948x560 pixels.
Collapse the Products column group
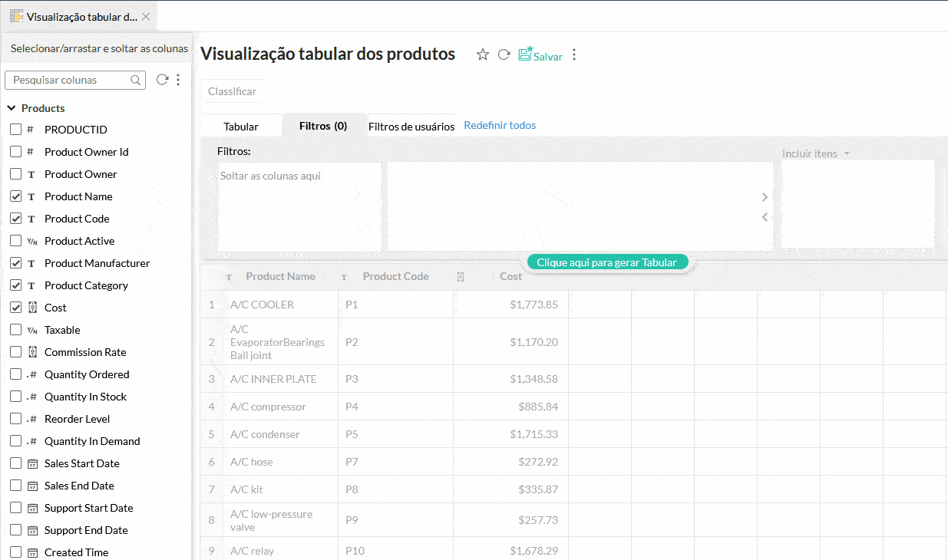point(12,108)
